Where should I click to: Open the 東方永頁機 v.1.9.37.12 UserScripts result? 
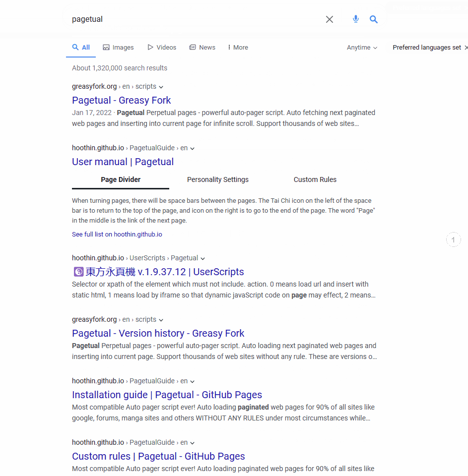tap(164, 272)
